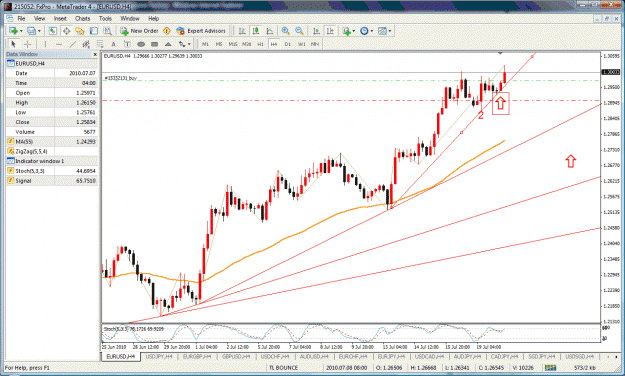The image size is (625, 376).
Task: Switch to the USDJPY,H4 chart tab
Action: 159,356
